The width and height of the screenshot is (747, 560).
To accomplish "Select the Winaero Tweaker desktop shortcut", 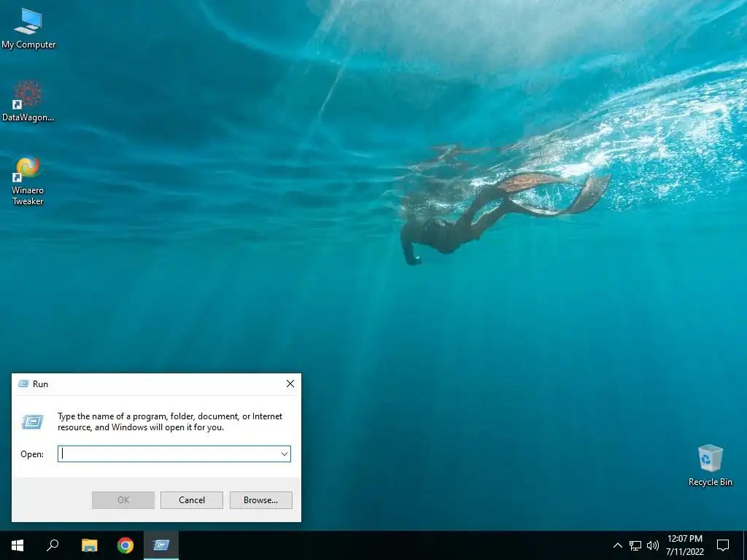I will 28,181.
